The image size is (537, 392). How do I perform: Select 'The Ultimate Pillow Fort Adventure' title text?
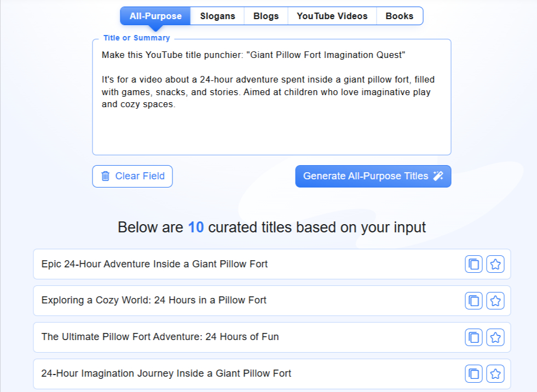point(160,337)
